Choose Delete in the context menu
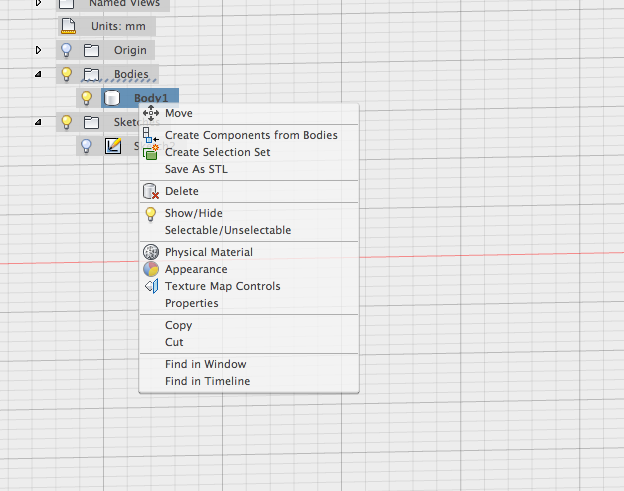Image resolution: width=624 pixels, height=491 pixels. point(249,191)
